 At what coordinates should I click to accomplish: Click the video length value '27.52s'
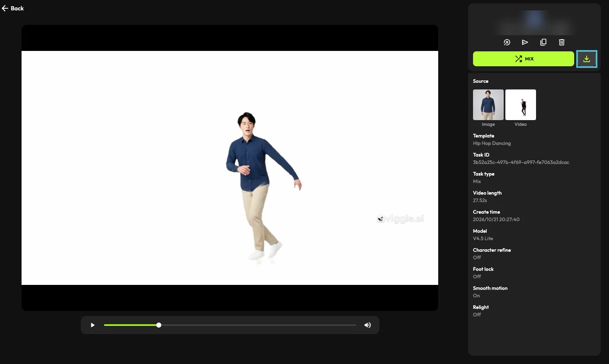tap(480, 200)
